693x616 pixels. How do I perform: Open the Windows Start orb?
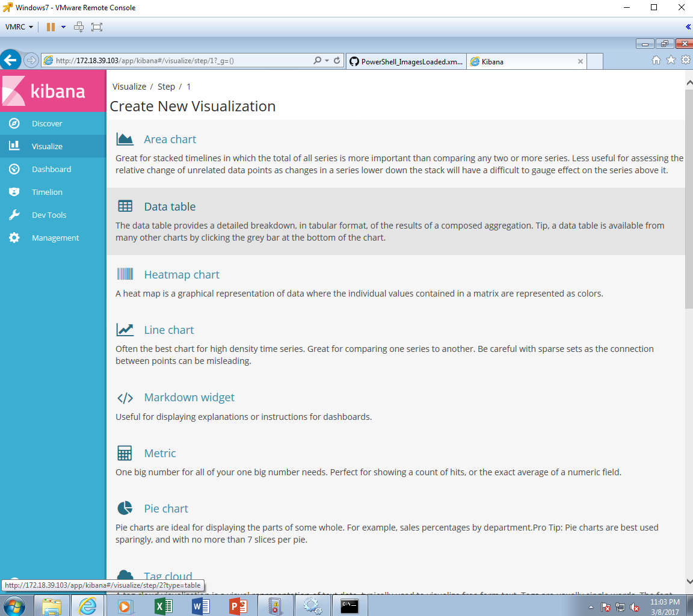tap(14, 606)
